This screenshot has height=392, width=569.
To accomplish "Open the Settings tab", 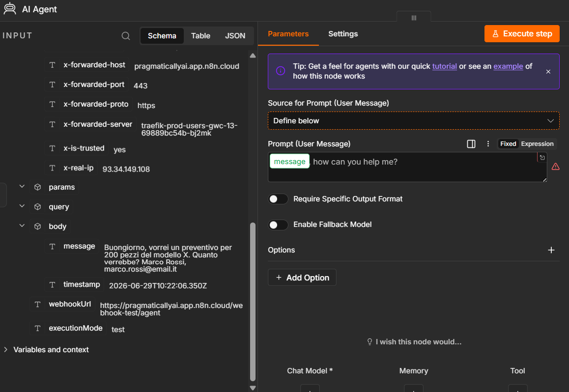I will point(343,34).
